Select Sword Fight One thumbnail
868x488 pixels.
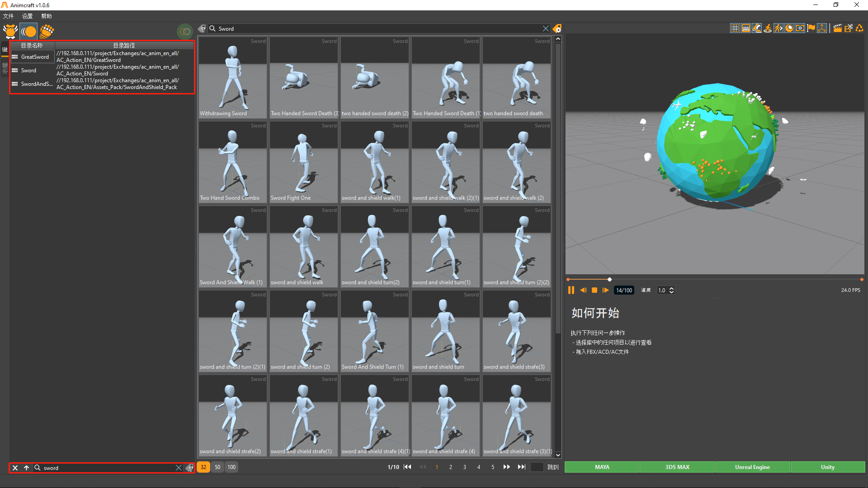(x=304, y=162)
